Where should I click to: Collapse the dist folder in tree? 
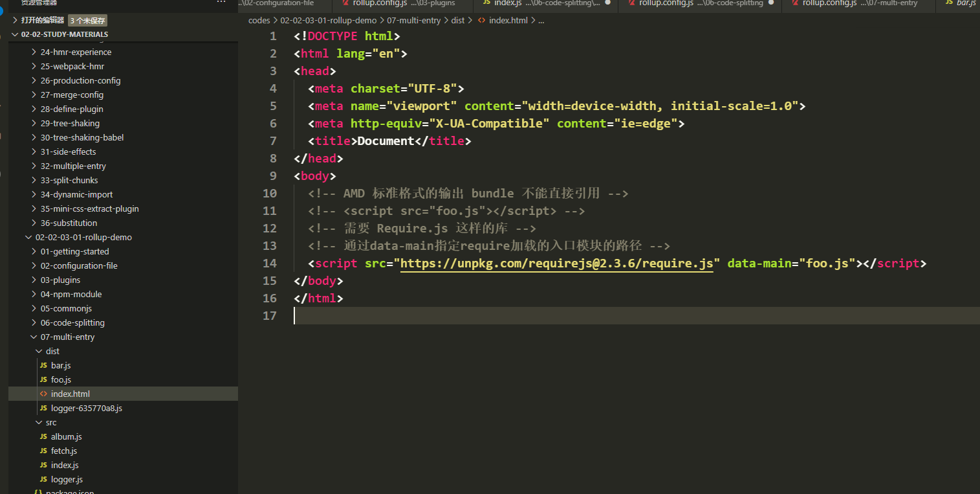[52, 352]
